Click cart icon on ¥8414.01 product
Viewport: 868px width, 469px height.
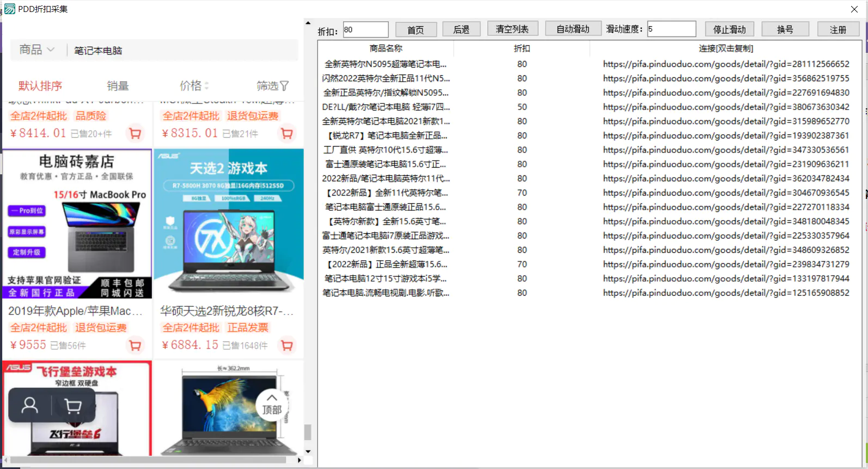(x=135, y=133)
